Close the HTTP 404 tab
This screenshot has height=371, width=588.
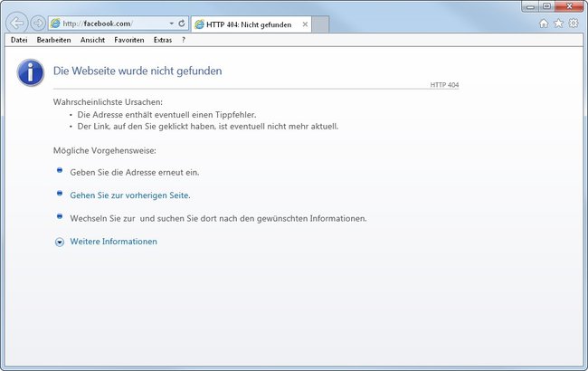pos(305,24)
